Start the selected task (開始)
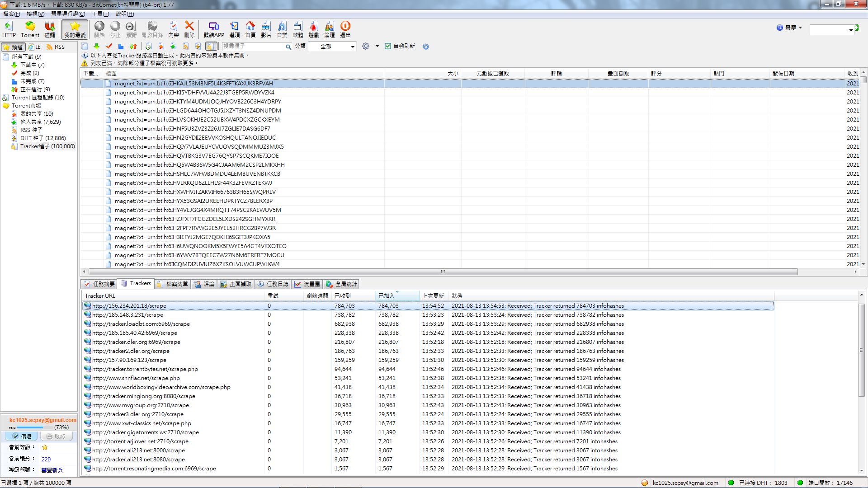 click(x=99, y=29)
